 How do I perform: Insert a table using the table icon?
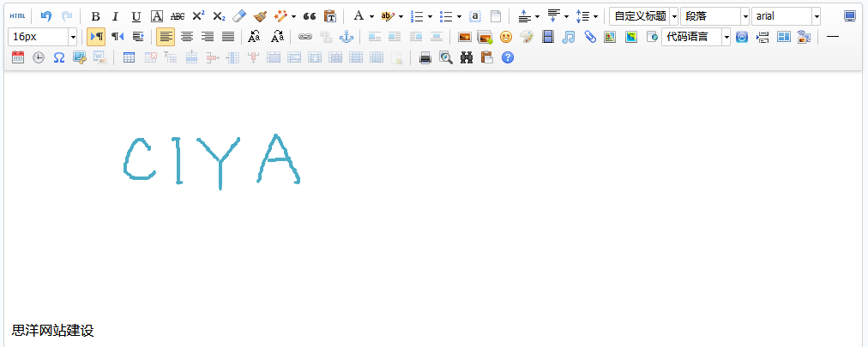click(130, 58)
